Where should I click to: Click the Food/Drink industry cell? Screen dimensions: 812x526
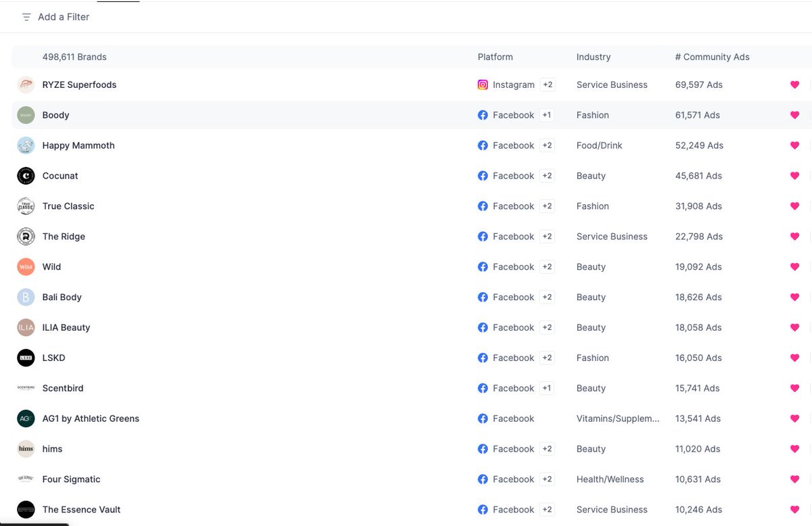click(600, 145)
